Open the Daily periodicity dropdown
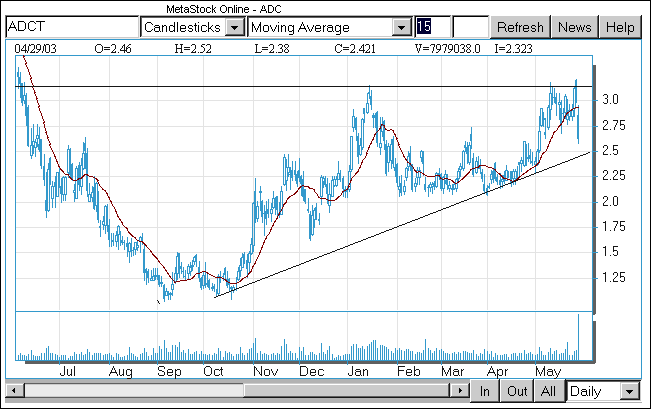 tap(630, 391)
